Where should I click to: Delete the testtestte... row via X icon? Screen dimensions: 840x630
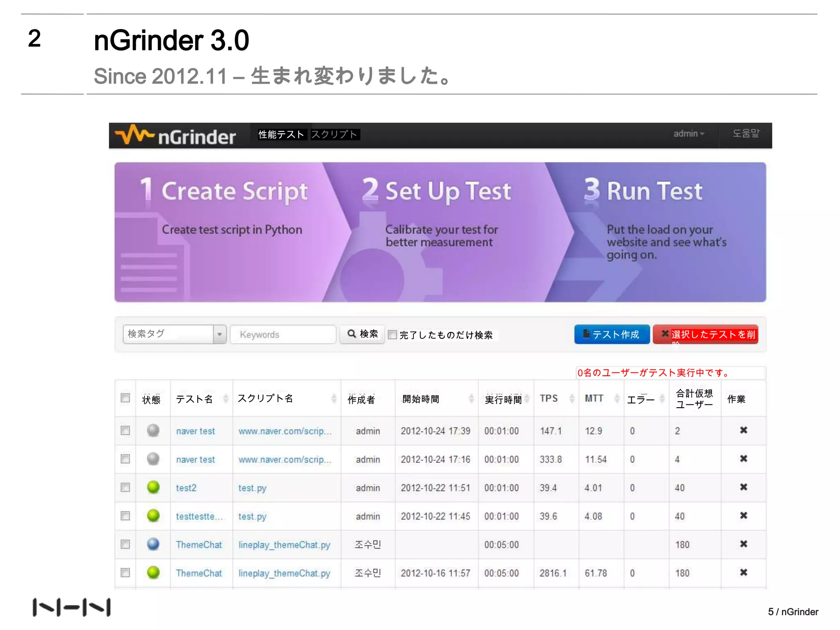point(743,516)
